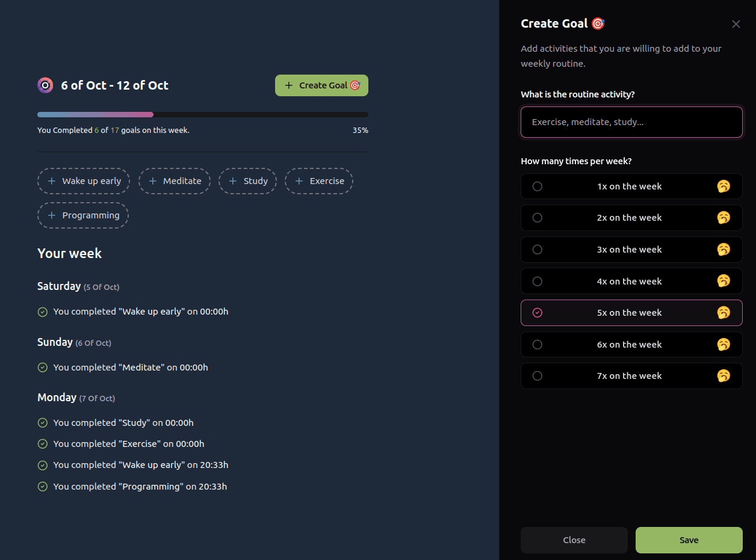The height and width of the screenshot is (560, 756).
Task: Select the Exercise activity chip
Action: coord(319,180)
